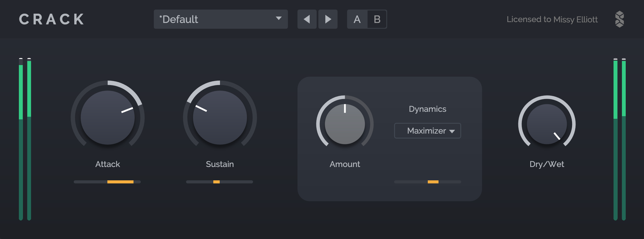
Task: Open the *Default preset dropdown
Action: [x=221, y=19]
